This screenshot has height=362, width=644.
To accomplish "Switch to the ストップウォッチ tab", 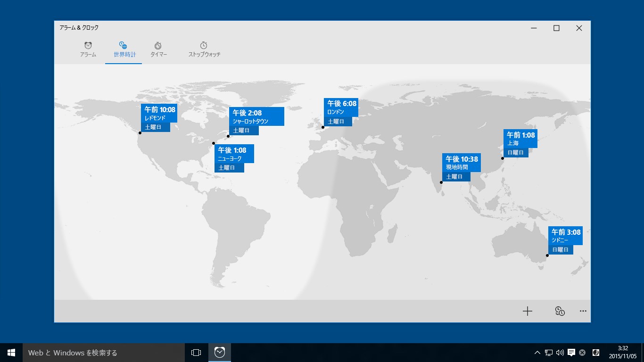I will 203,49.
